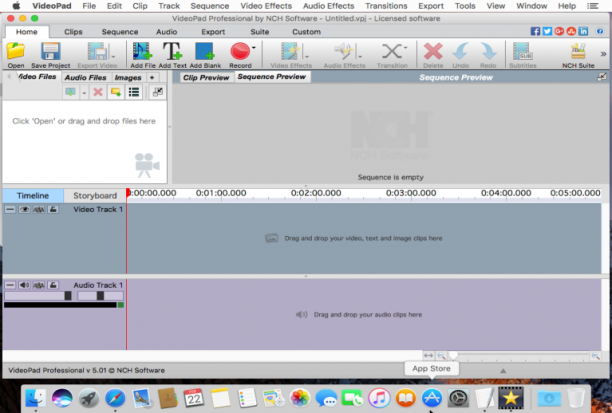The height and width of the screenshot is (413, 612).
Task: Open the Sequence ribbon tab
Action: 120,32
